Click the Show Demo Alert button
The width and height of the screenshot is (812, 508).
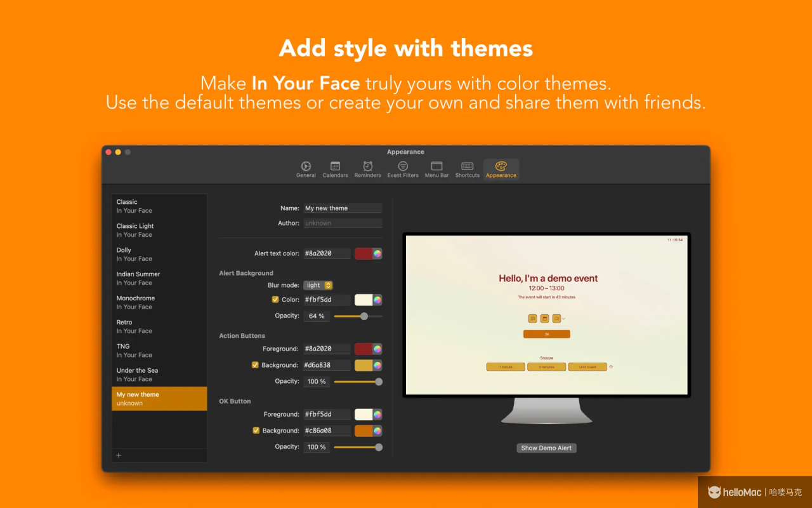pos(546,448)
